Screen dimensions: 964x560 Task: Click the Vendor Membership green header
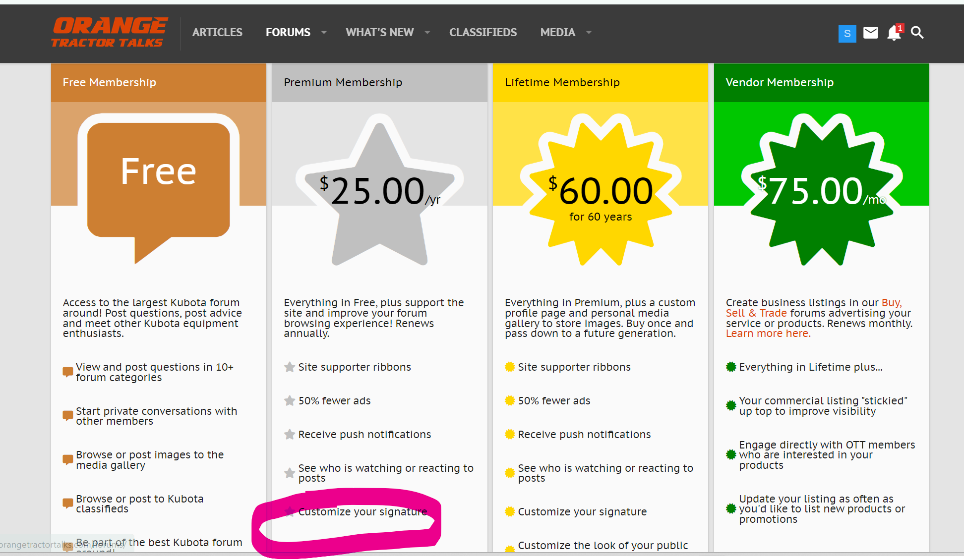tap(779, 82)
